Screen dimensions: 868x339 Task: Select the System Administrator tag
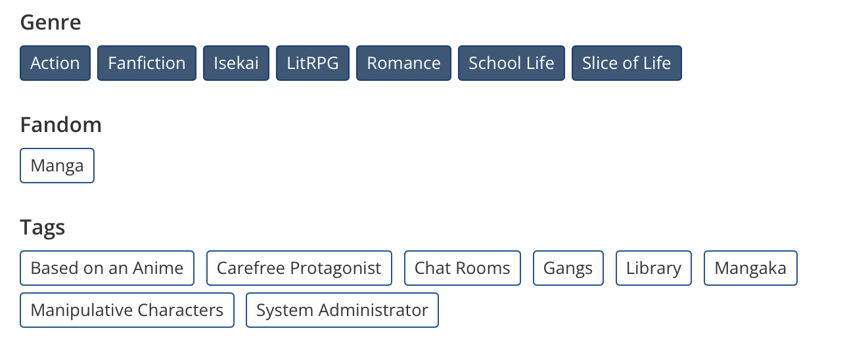342,310
